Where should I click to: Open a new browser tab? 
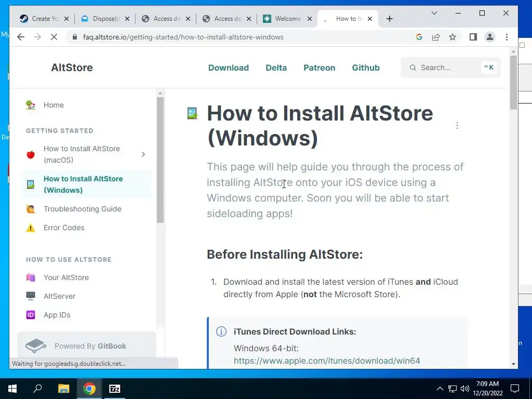[390, 19]
